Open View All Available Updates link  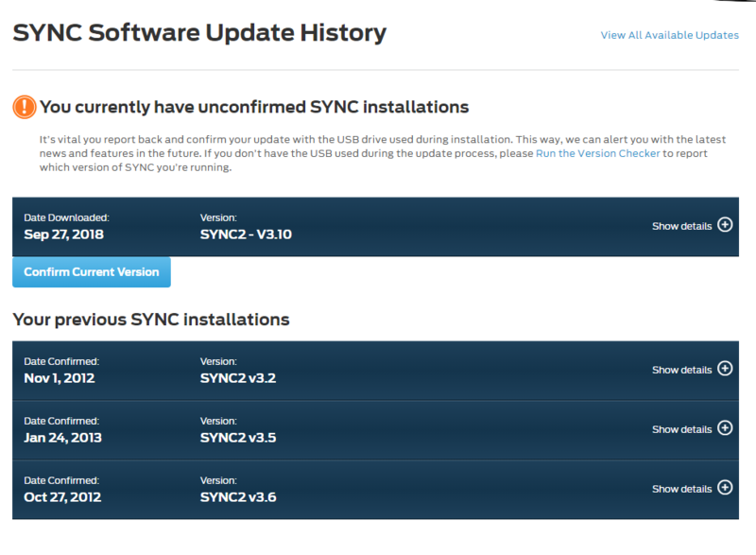tap(670, 35)
